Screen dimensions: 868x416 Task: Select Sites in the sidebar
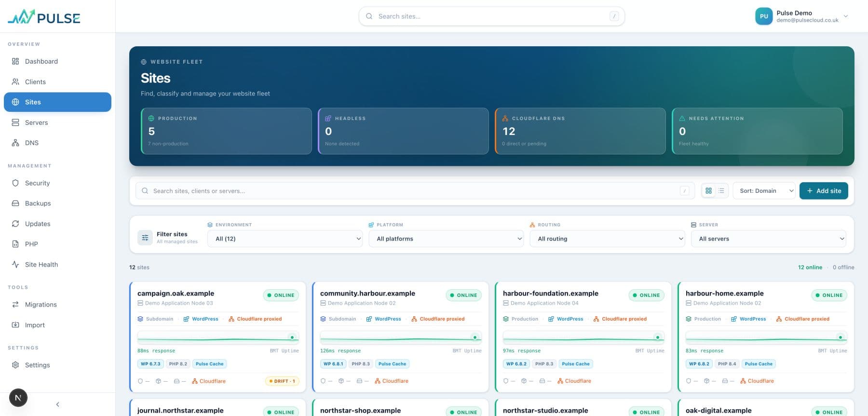point(57,102)
